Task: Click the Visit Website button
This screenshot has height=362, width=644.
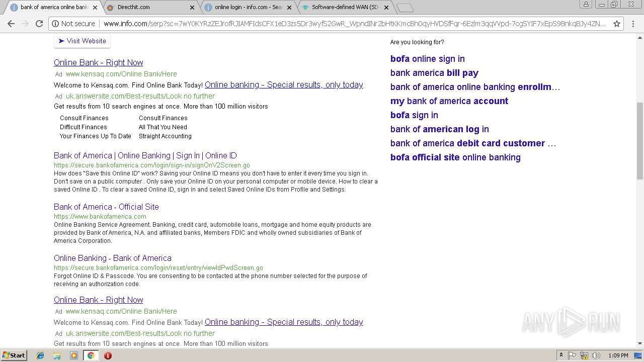Action: pos(82,41)
